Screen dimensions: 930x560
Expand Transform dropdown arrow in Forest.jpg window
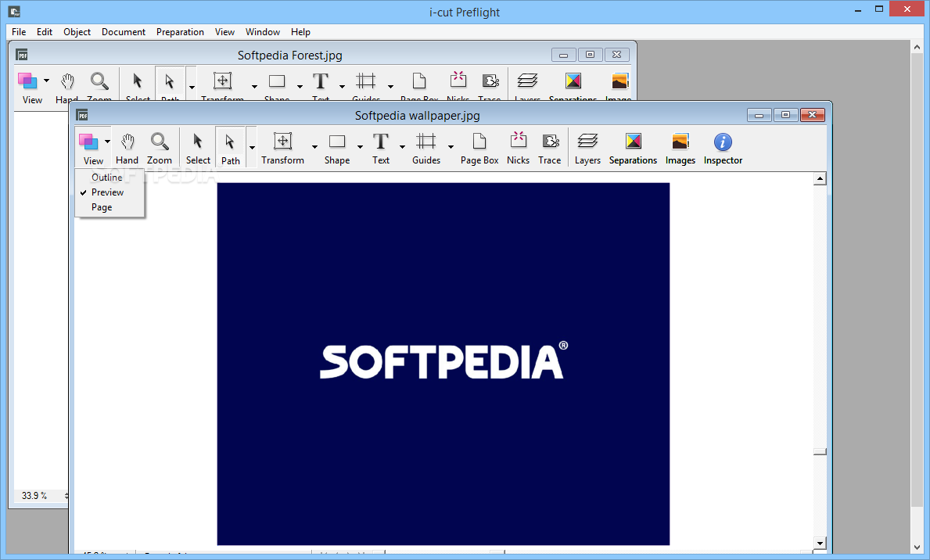pyautogui.click(x=254, y=87)
